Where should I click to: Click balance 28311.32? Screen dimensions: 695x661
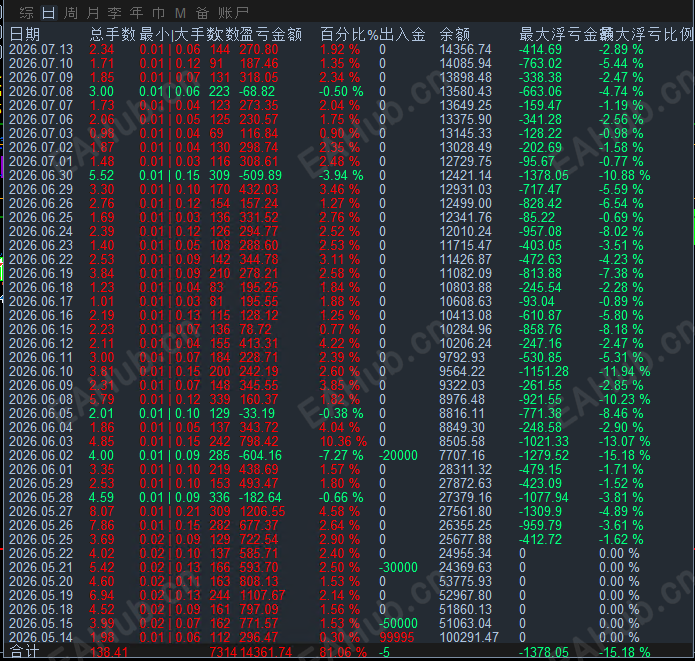pos(465,469)
